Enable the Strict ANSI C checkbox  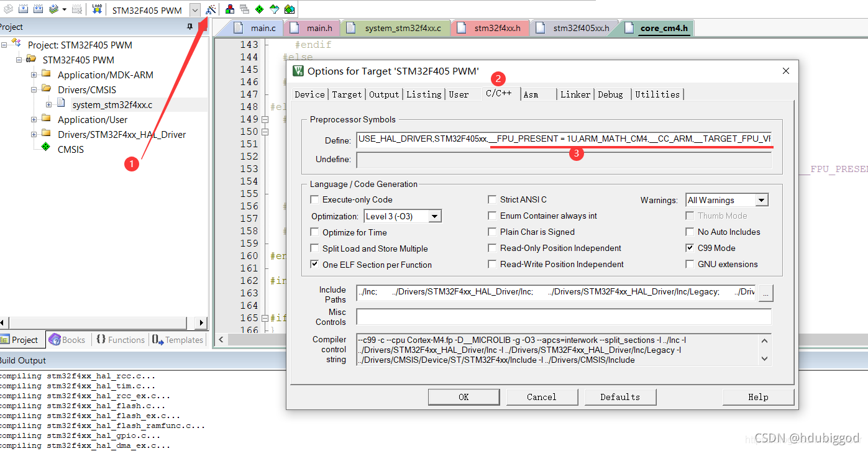492,199
